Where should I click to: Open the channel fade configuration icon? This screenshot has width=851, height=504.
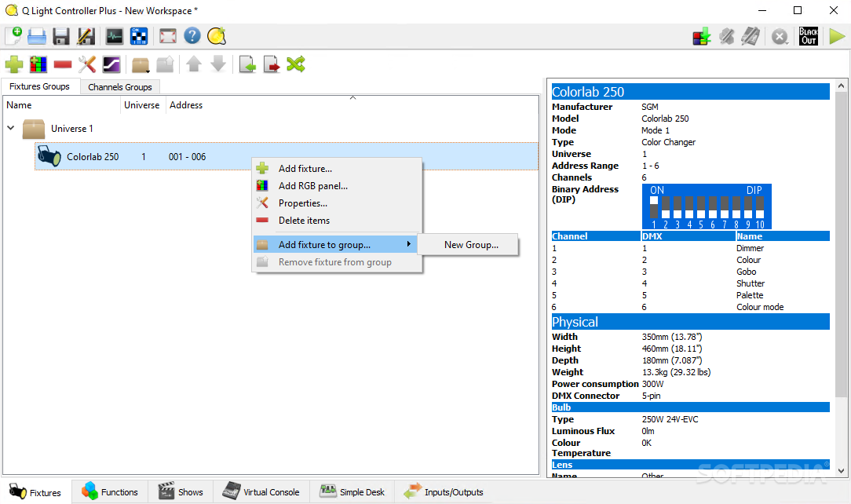pyautogui.click(x=111, y=64)
